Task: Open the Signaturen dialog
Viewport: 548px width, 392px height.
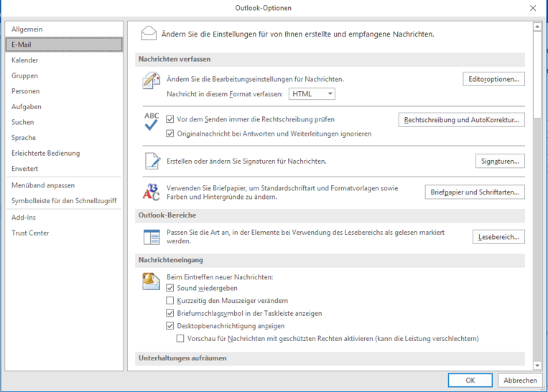Action: point(500,161)
